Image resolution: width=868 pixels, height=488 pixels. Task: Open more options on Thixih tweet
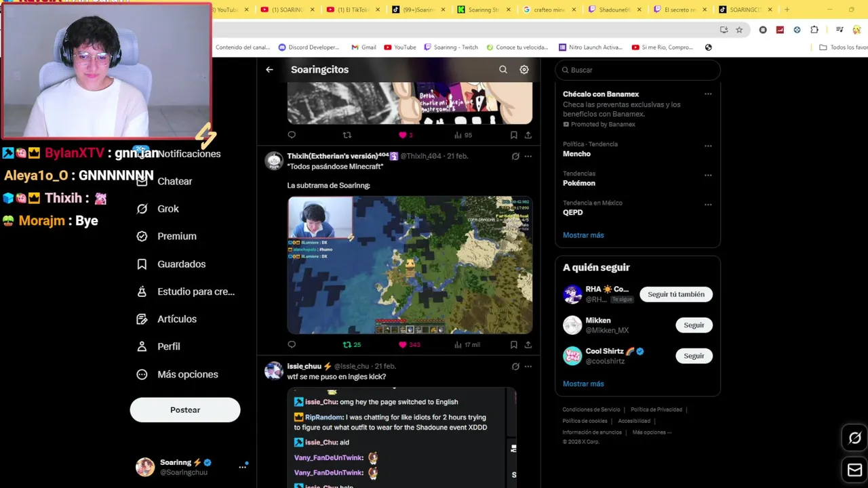click(x=528, y=157)
